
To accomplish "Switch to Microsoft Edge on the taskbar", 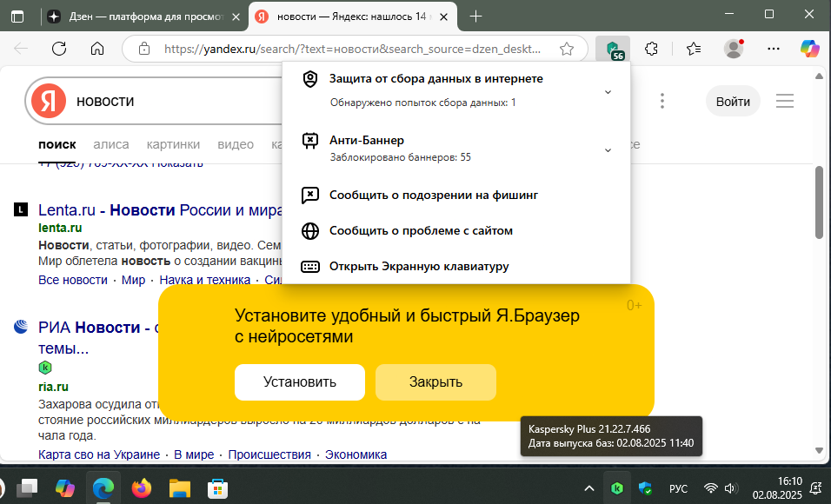I will (103, 488).
